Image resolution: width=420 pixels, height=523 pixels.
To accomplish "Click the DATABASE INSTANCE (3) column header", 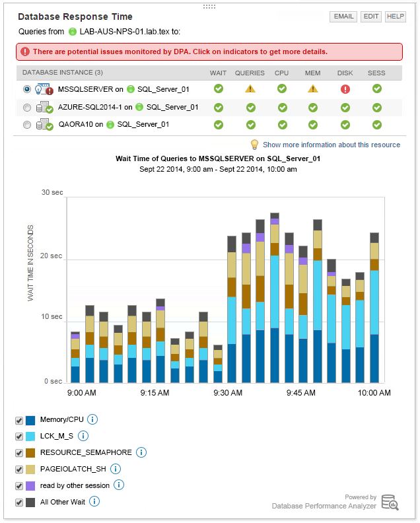I will [63, 73].
